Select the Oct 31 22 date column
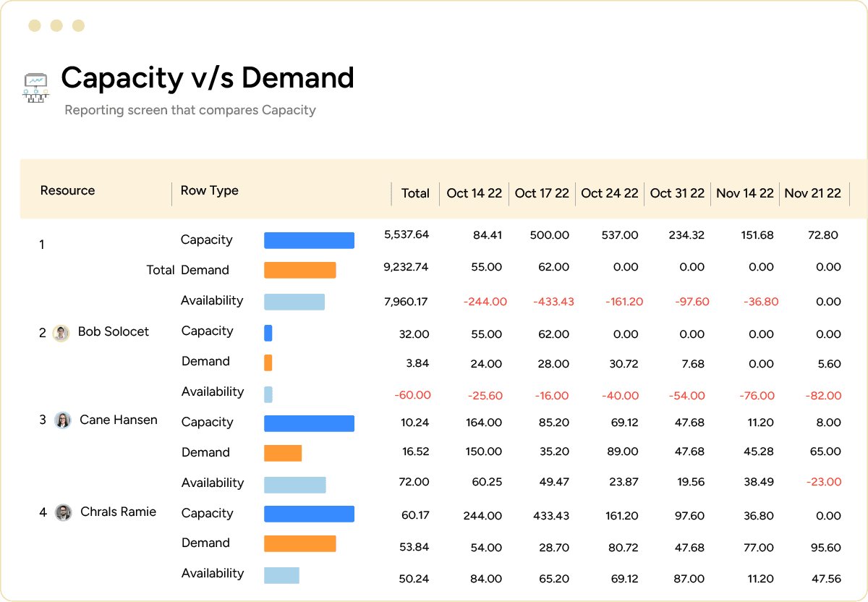 (x=677, y=193)
